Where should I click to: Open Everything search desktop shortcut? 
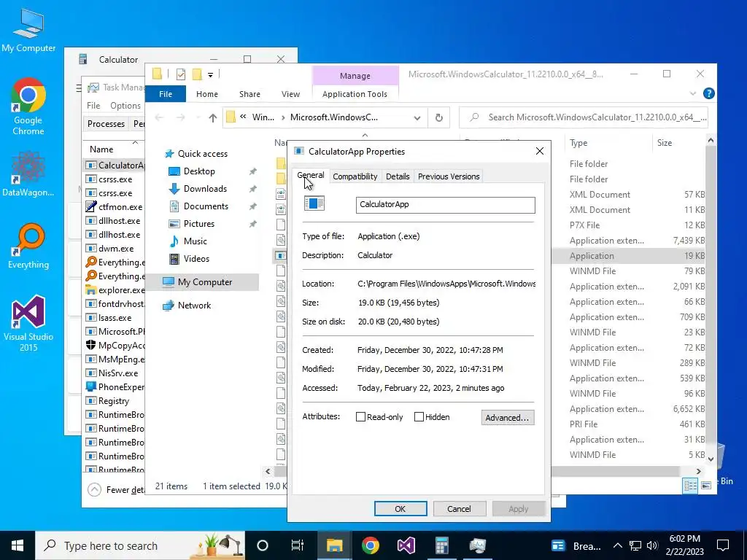pos(28,246)
